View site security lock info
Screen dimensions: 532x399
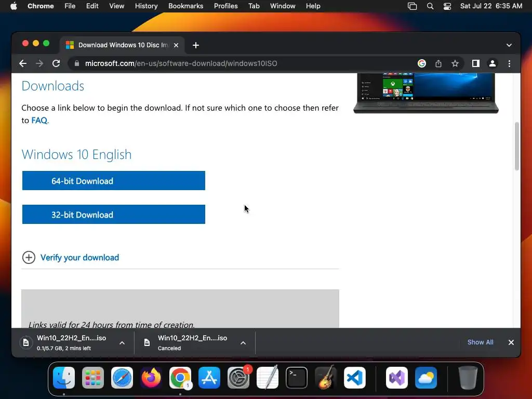[77, 63]
